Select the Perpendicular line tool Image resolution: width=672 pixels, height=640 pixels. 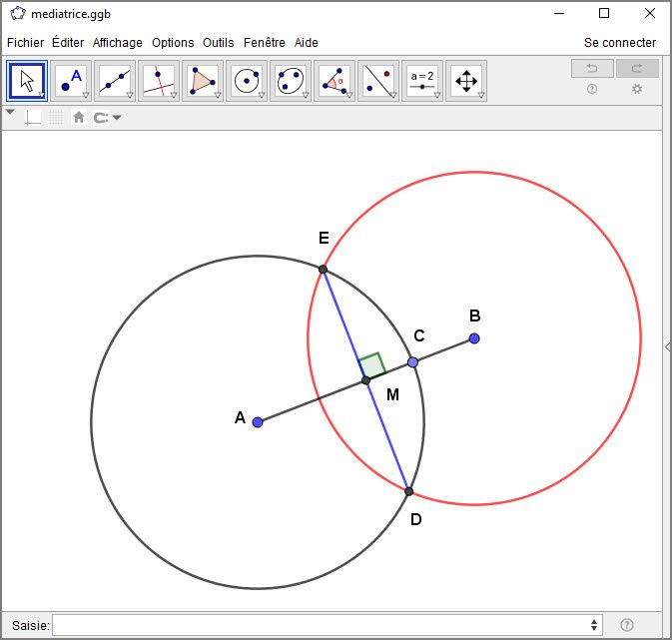159,81
